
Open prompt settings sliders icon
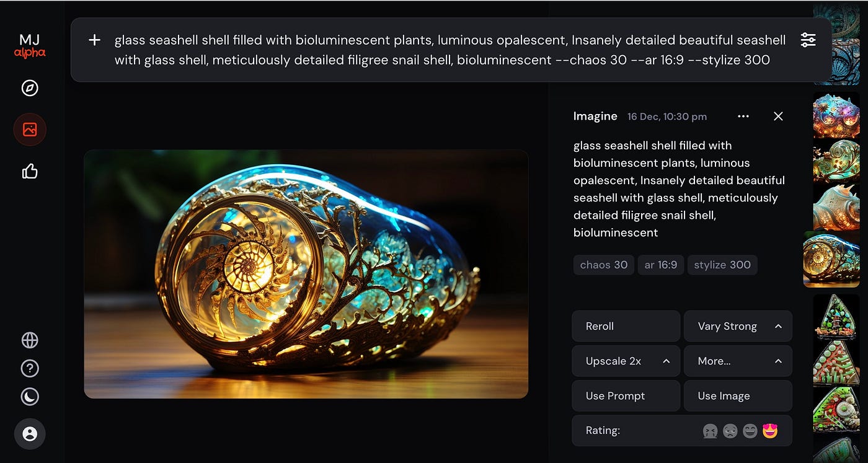click(x=808, y=40)
